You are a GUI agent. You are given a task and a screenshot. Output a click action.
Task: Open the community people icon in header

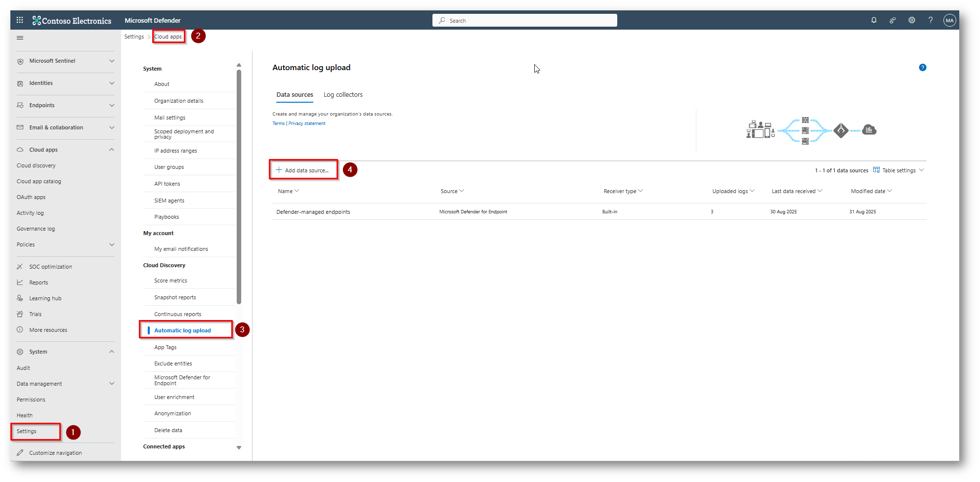click(893, 20)
